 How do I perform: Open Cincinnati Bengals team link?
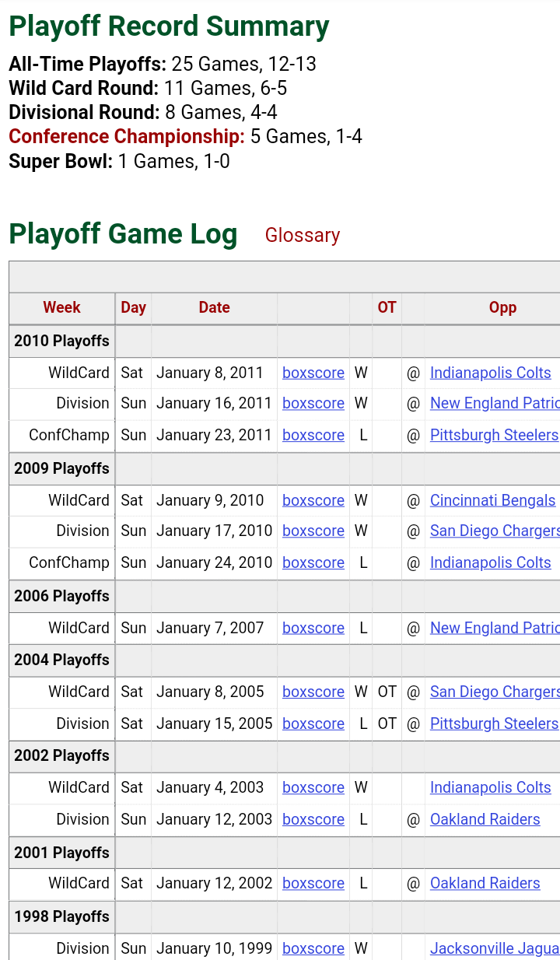pyautogui.click(x=493, y=500)
